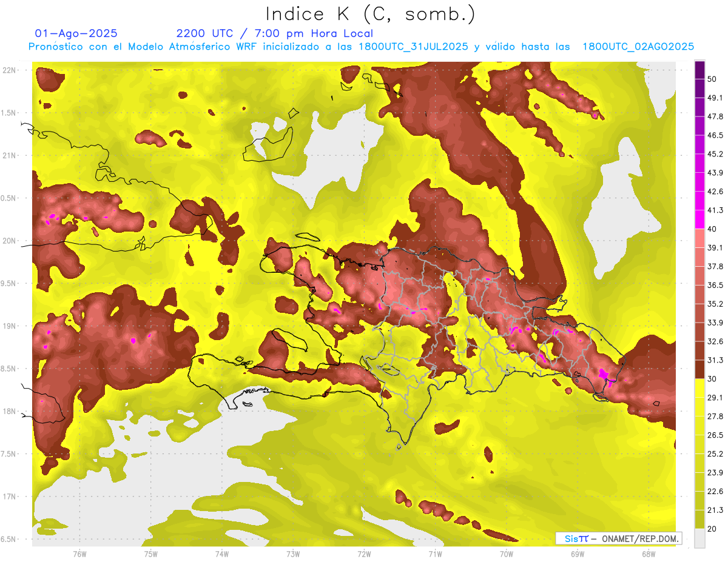
Task: Click colorbar label '26.5'
Action: click(715, 435)
